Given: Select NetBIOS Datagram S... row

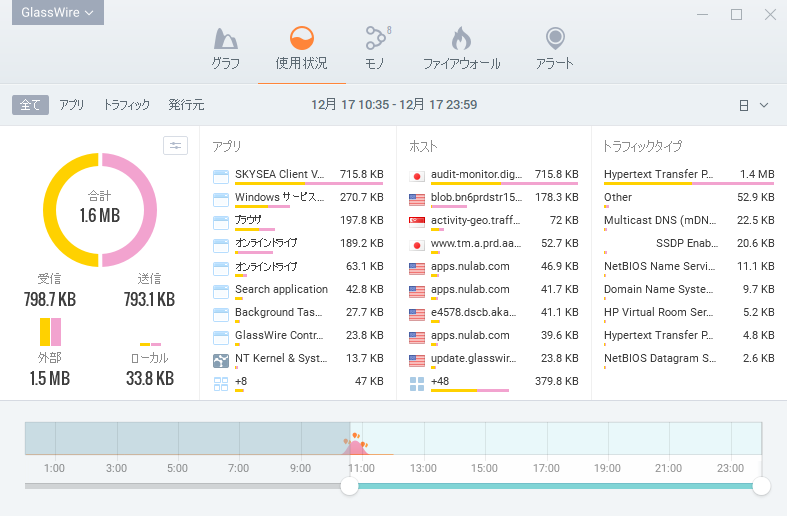Looking at the screenshot, I should [x=689, y=360].
